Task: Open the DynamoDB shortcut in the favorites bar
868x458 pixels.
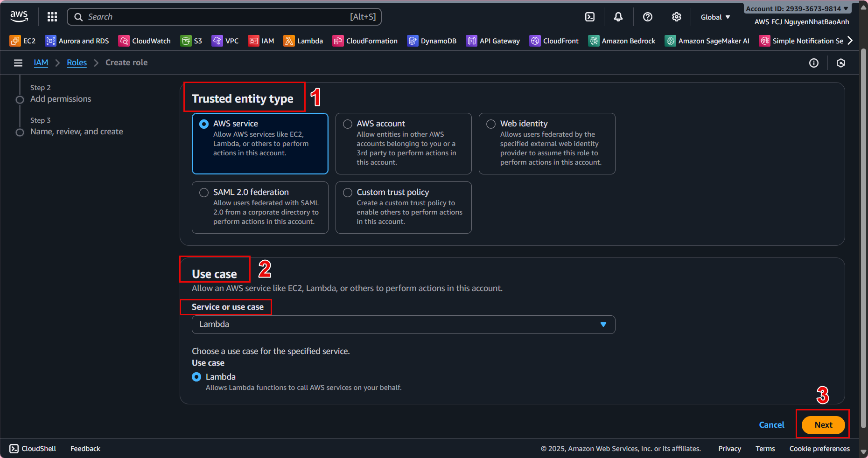Action: (x=432, y=41)
